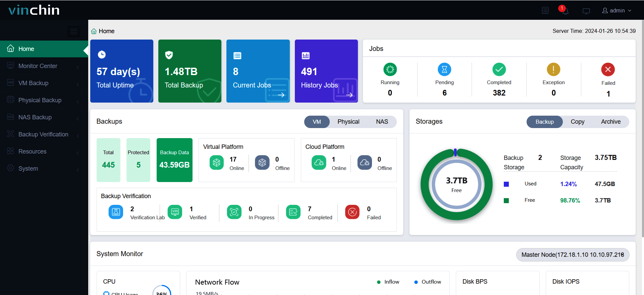The image size is (644, 295).
Task: Open the notifications bell
Action: click(565, 11)
